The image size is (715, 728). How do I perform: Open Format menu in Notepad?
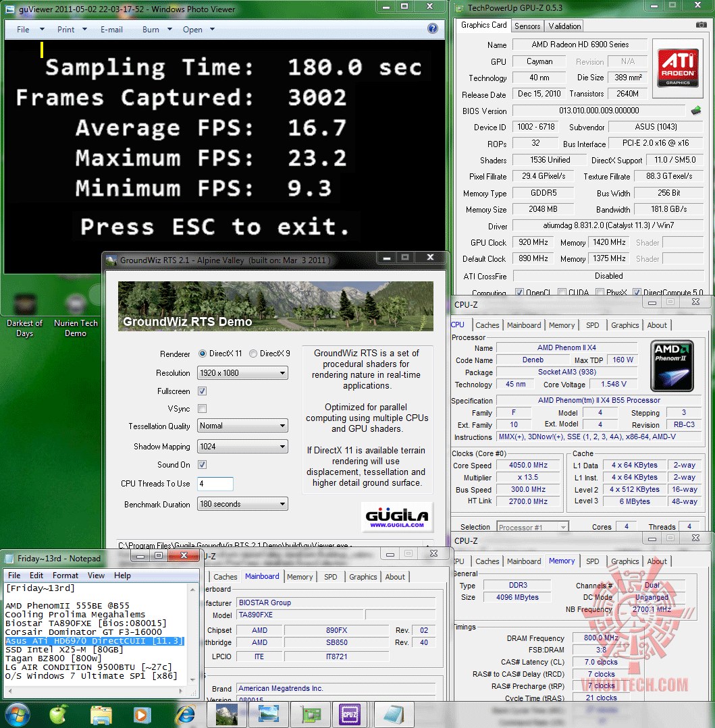tap(65, 576)
